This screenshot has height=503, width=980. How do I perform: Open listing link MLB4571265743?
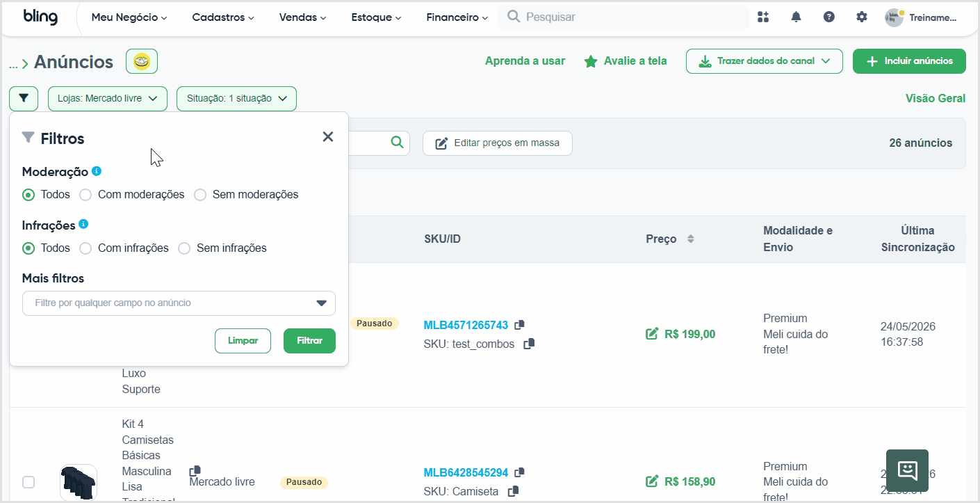[x=466, y=325]
